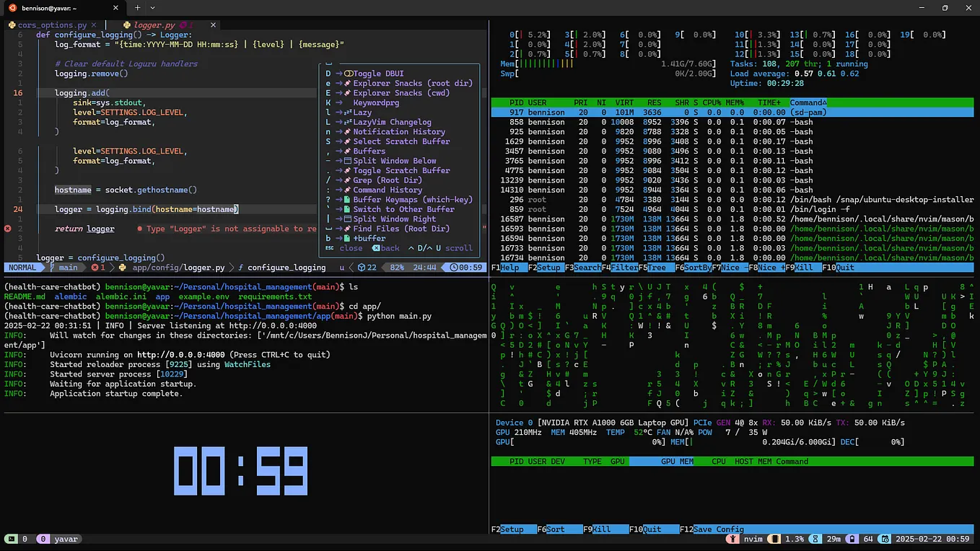Click the red error marker in the gutter
The height and width of the screenshot is (551, 980).
click(8, 229)
